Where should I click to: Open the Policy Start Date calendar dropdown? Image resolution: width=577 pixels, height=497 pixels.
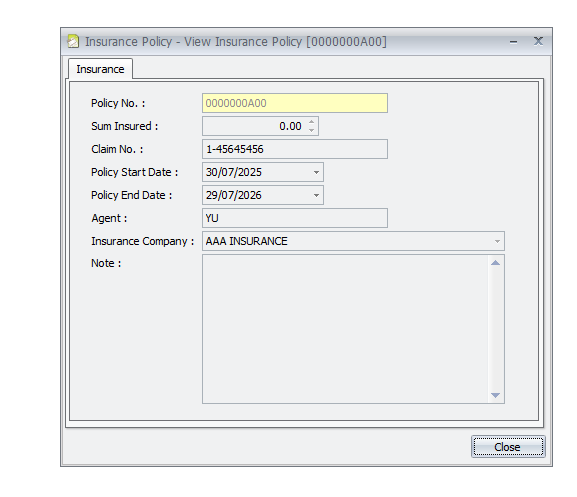(x=316, y=172)
